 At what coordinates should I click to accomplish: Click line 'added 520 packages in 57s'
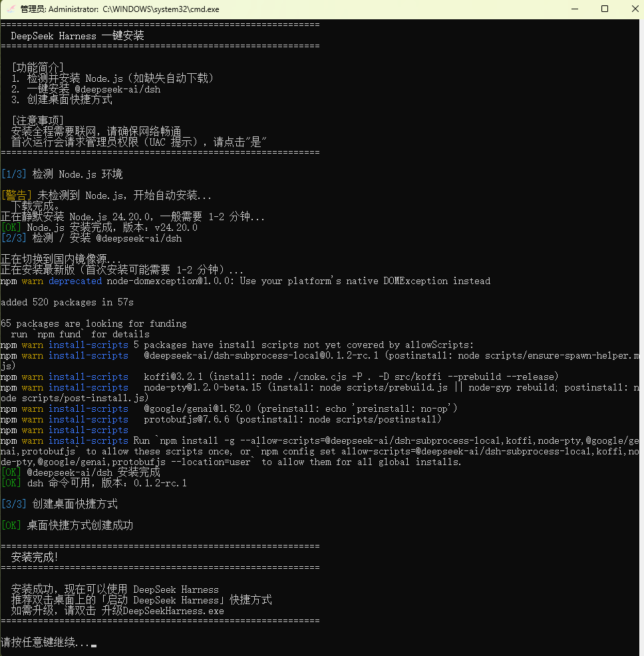67,303
